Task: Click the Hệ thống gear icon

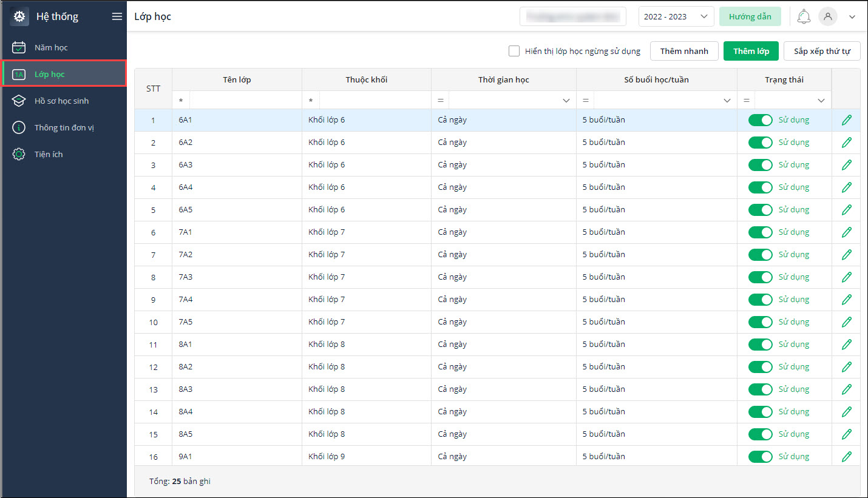Action: (19, 17)
